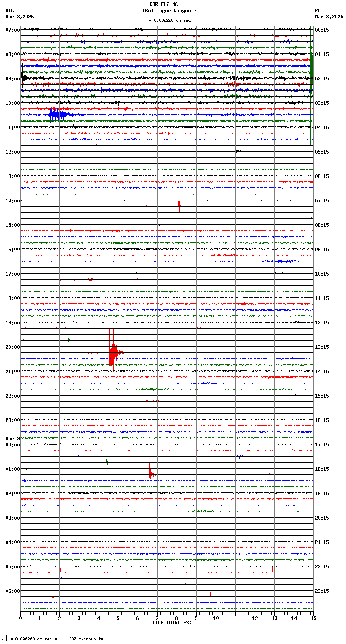
Task: Click the 14:00 UTC row label
Action: (13, 201)
